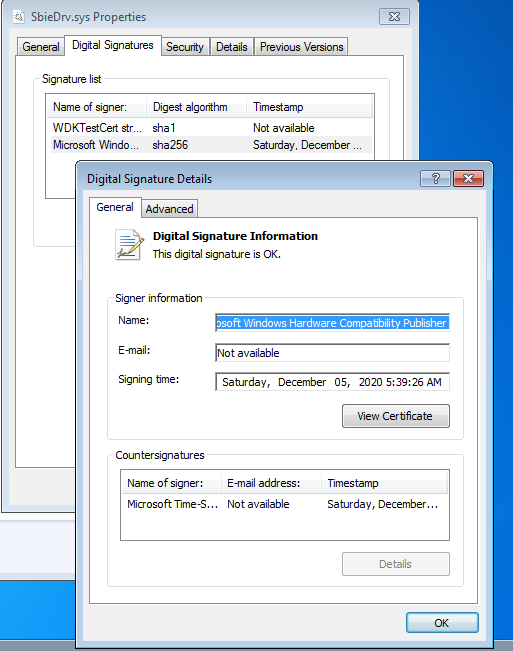Click the Timestamp header in Countersignatures
The image size is (513, 651).
[384, 483]
